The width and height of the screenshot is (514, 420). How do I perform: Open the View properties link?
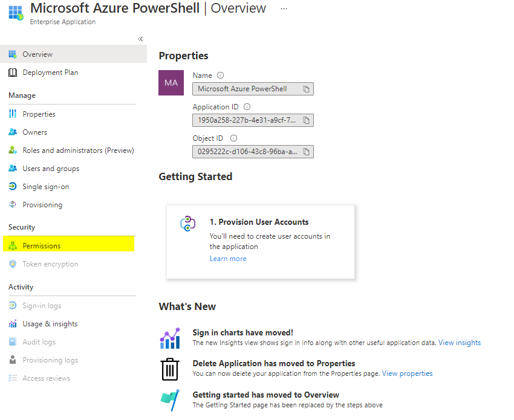click(x=407, y=373)
